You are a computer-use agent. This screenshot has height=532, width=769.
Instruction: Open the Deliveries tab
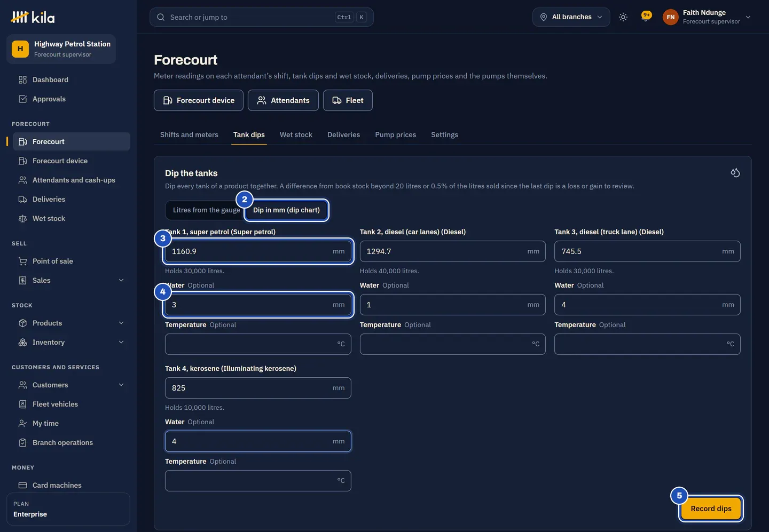[x=343, y=135]
